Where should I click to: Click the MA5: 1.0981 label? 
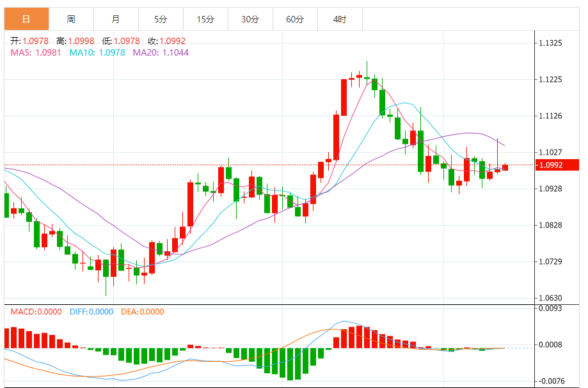36,52
